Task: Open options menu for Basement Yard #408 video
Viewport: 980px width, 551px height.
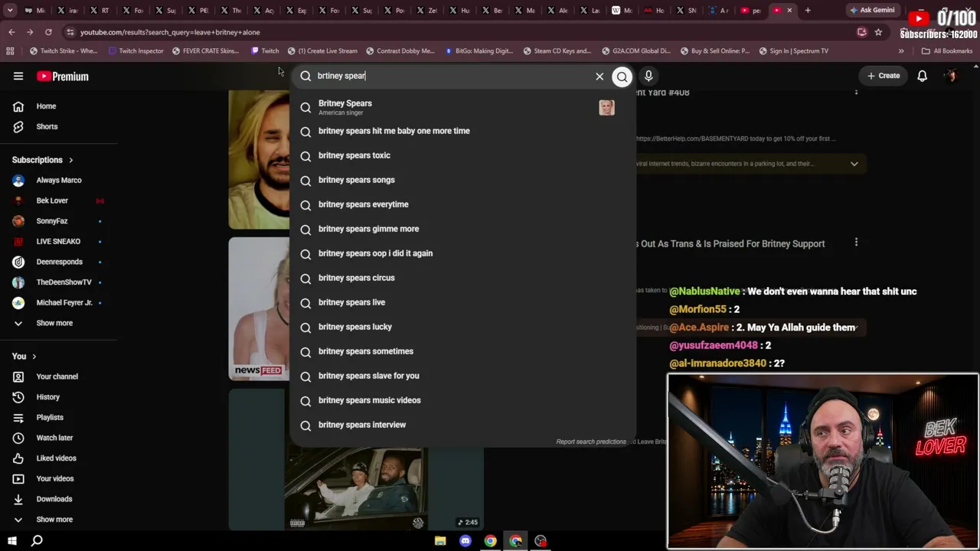Action: point(856,92)
